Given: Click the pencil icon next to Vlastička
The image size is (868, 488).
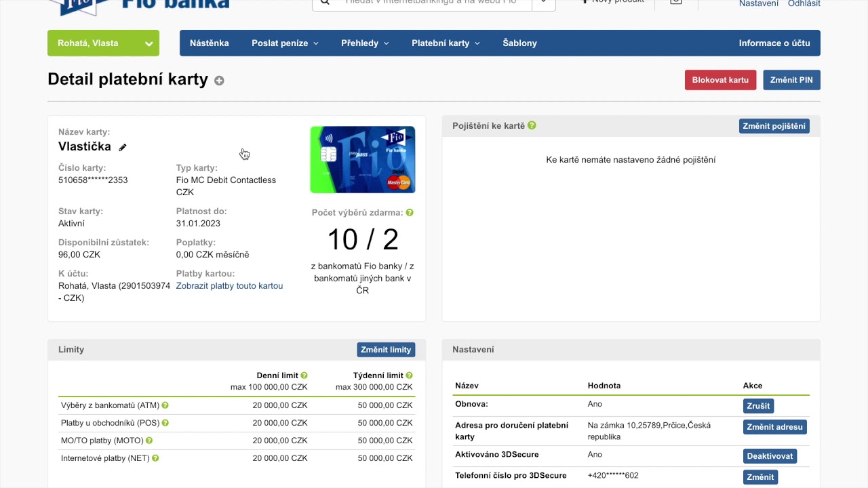Looking at the screenshot, I should 123,147.
